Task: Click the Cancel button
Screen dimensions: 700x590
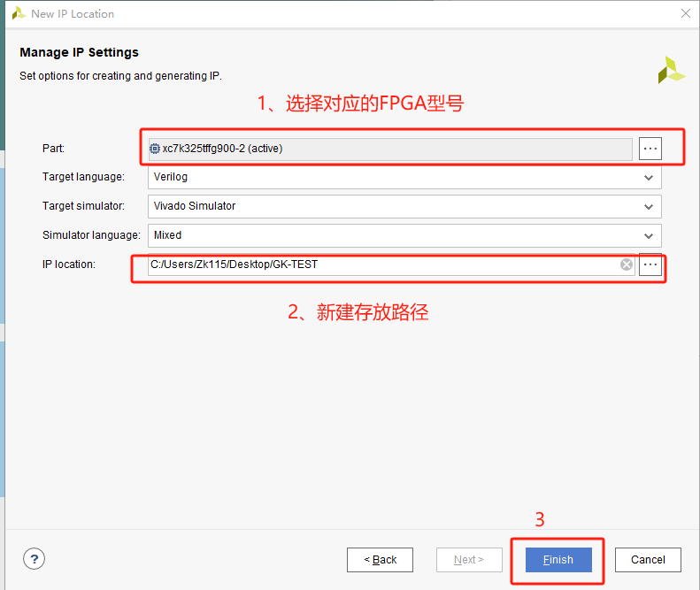Action: [x=648, y=560]
